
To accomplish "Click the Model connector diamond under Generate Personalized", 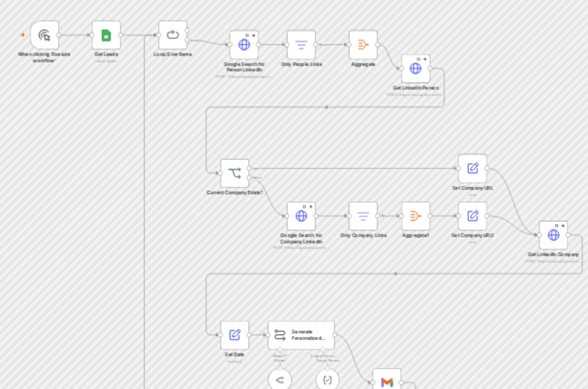I will pyautogui.click(x=280, y=349).
